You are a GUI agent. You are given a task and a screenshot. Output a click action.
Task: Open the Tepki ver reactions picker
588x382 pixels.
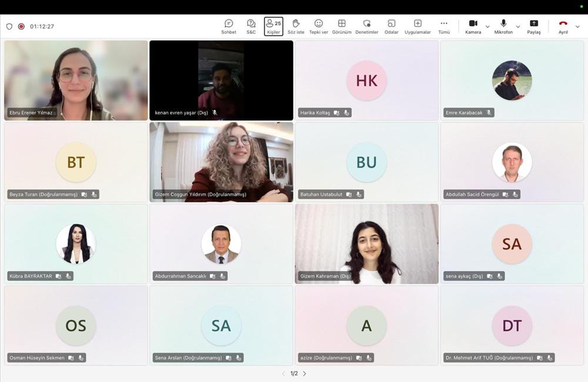319,26
